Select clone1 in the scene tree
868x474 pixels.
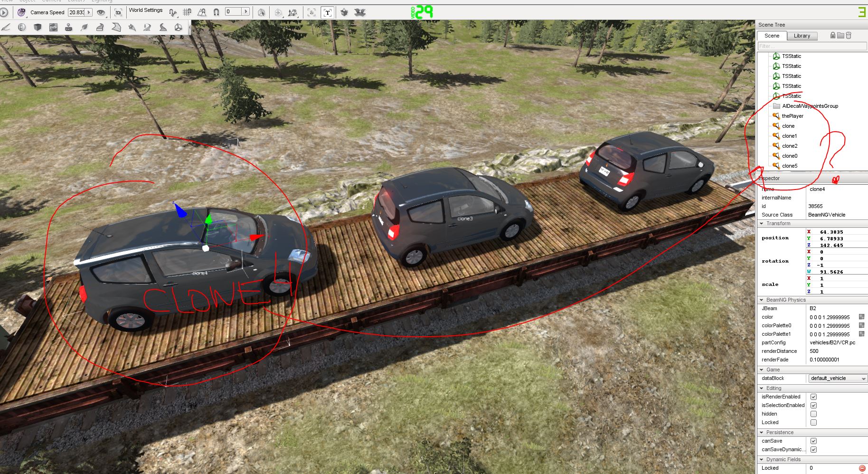790,136
